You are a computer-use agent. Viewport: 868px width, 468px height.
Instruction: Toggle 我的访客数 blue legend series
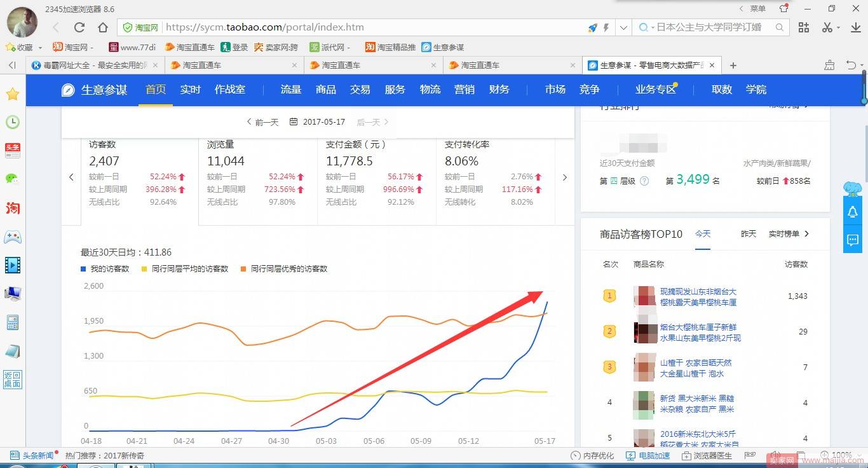click(x=105, y=269)
